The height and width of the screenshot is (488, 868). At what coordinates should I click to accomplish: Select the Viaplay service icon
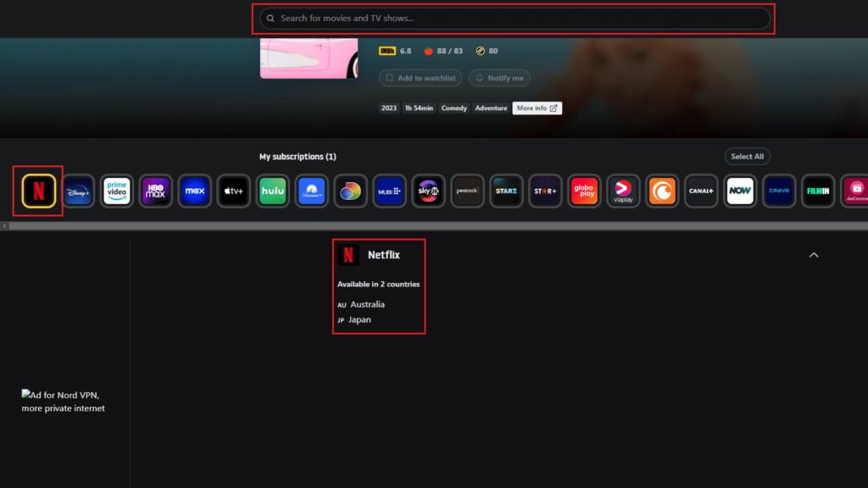[623, 191]
